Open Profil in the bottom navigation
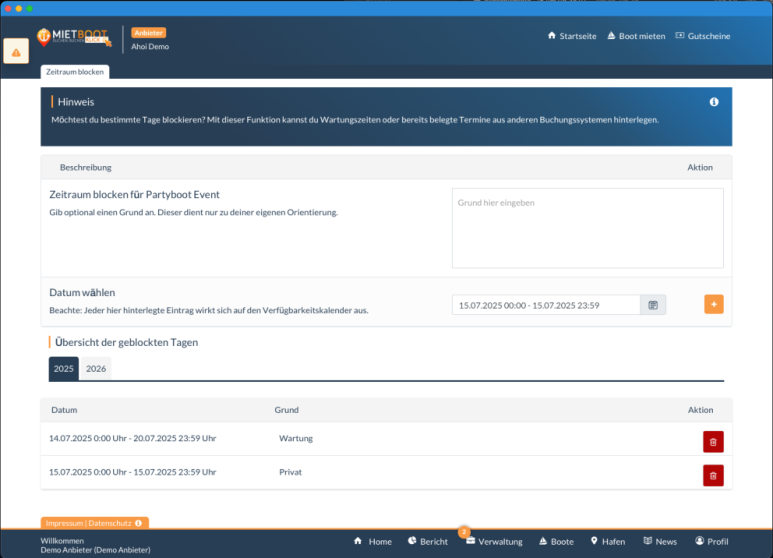This screenshot has height=558, width=773. click(x=712, y=541)
